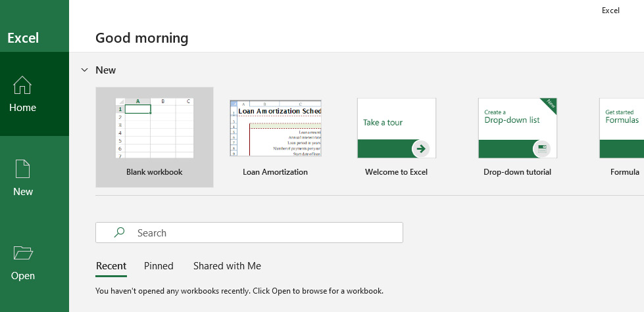Image resolution: width=644 pixels, height=312 pixels.
Task: Select the Open label in sidebar
Action: pos(23,275)
